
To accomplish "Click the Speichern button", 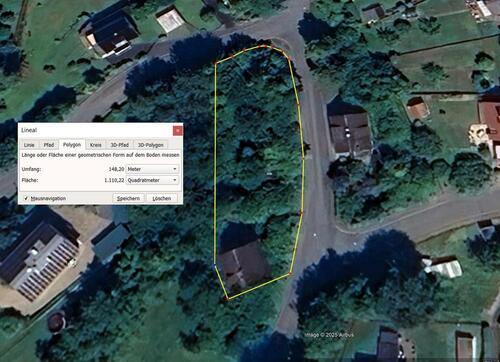I will [x=128, y=198].
